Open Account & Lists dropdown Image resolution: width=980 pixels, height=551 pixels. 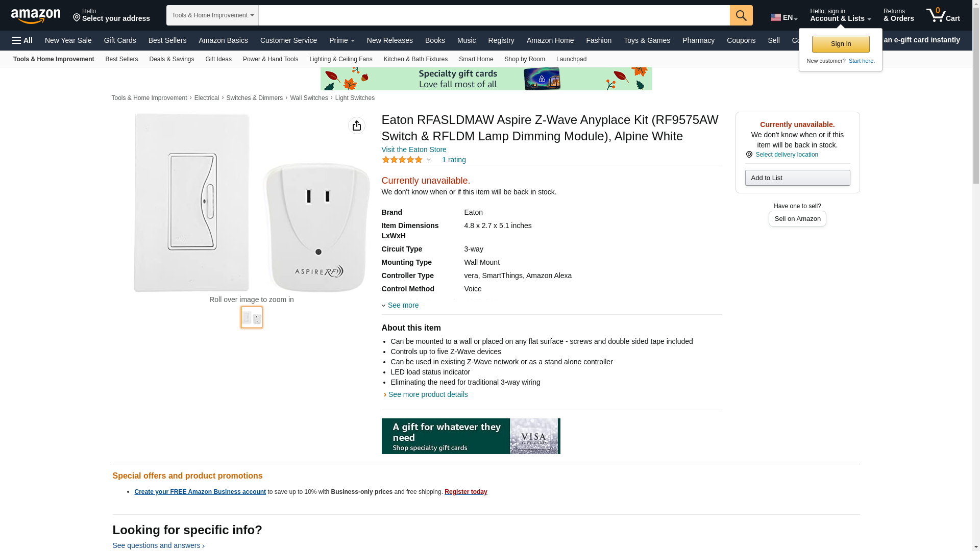[840, 15]
